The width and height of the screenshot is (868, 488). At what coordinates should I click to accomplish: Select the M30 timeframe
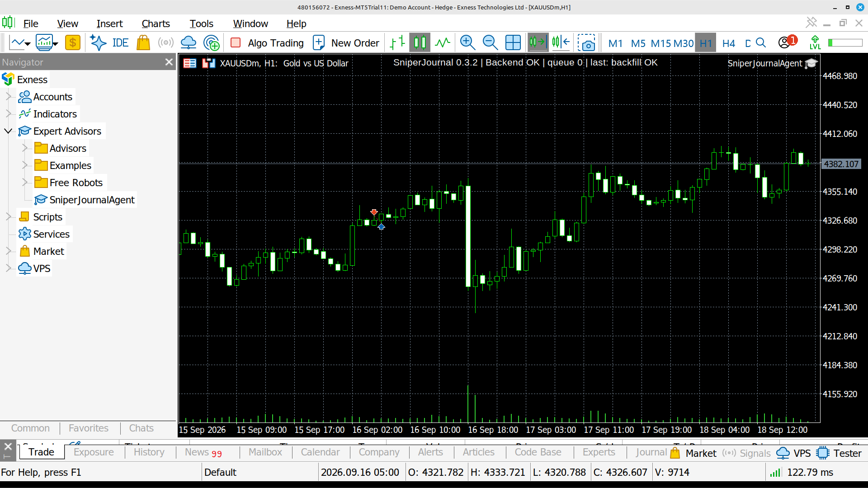coord(684,43)
